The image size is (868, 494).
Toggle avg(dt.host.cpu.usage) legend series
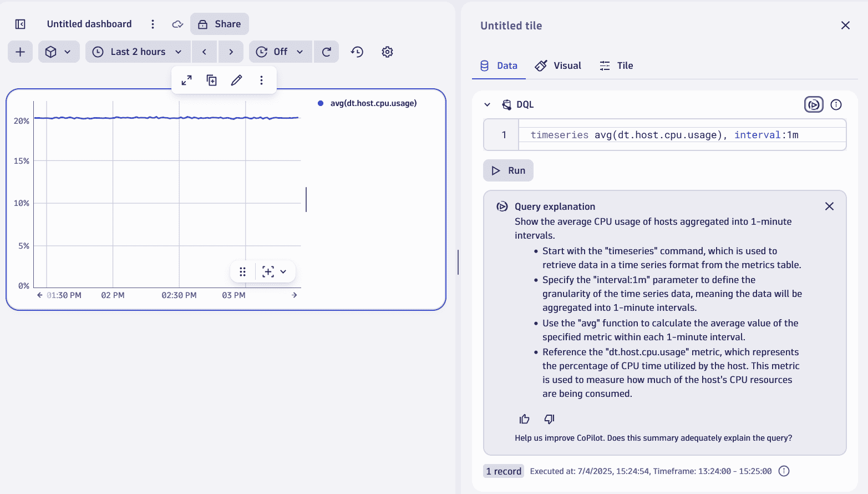pyautogui.click(x=367, y=103)
